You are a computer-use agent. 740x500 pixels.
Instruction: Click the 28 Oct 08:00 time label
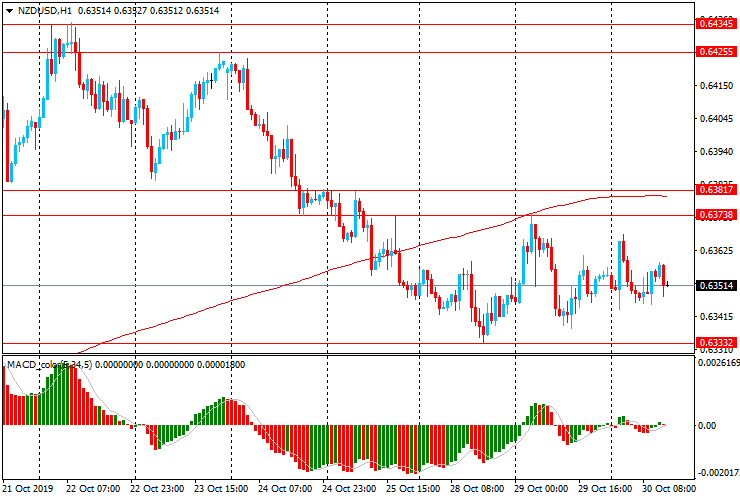coord(478,488)
